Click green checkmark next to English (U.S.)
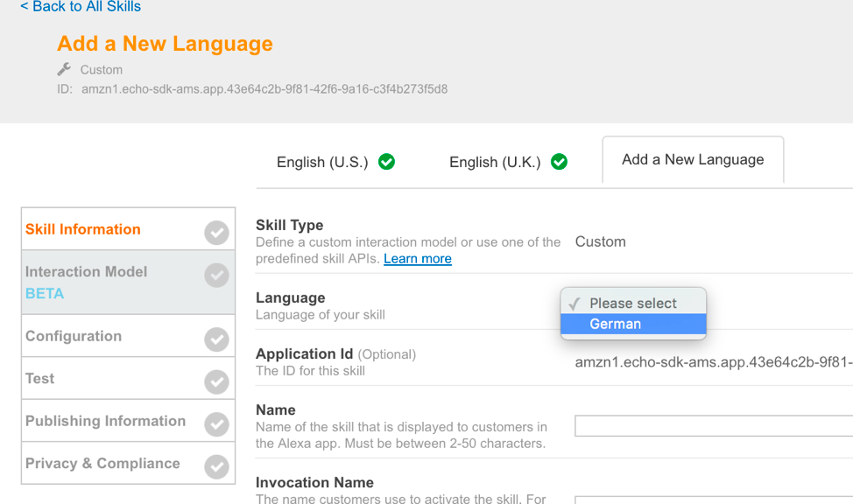853x504 pixels. (386, 162)
